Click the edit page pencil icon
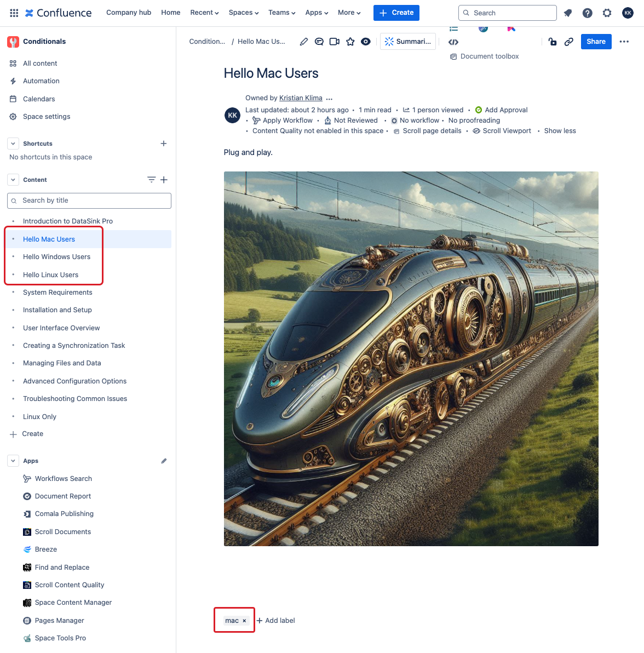The image size is (644, 653). (x=304, y=42)
